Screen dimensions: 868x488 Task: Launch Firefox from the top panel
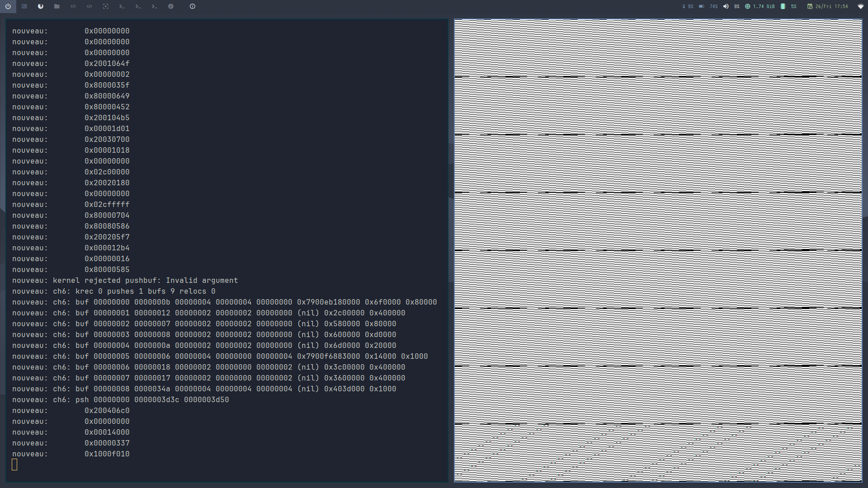41,6
